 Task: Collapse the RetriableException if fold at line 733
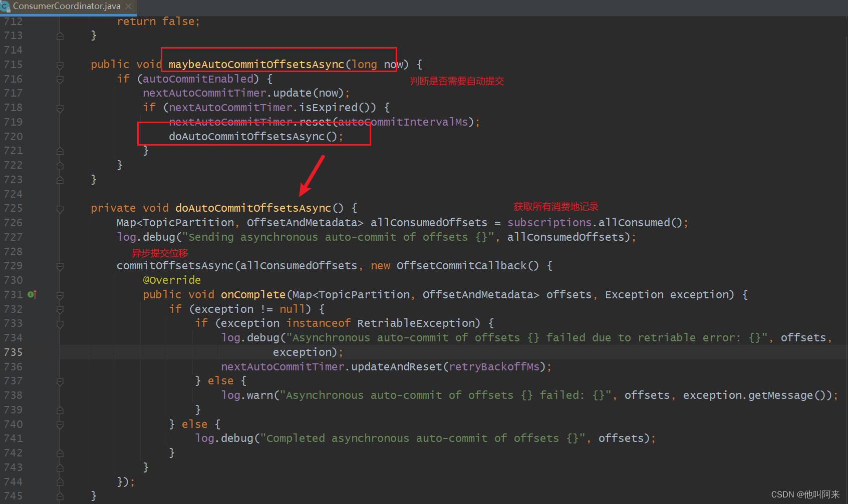pyautogui.click(x=60, y=324)
